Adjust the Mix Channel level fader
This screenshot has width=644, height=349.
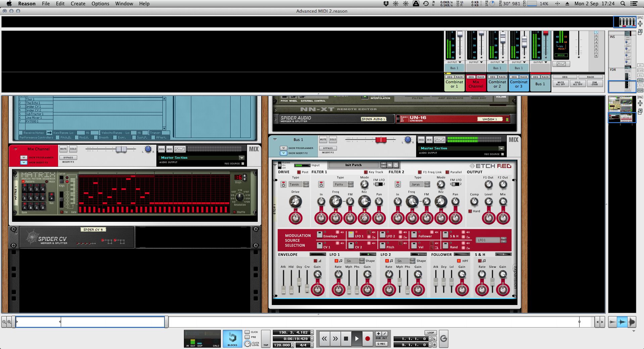click(x=121, y=149)
